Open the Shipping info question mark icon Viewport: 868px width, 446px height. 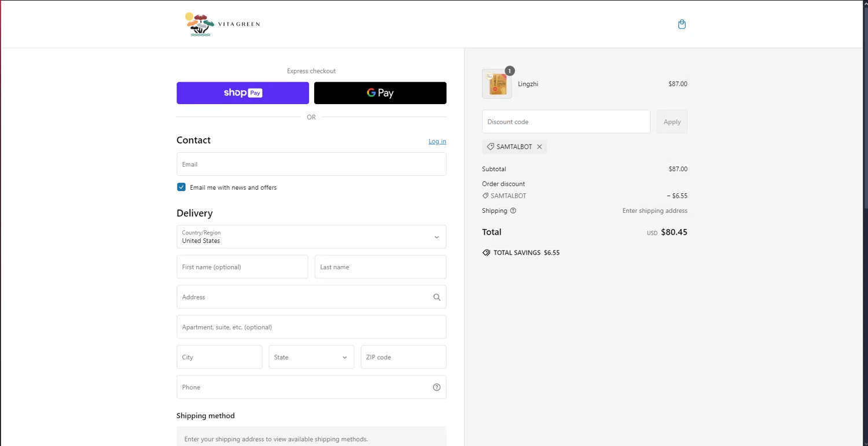point(513,211)
